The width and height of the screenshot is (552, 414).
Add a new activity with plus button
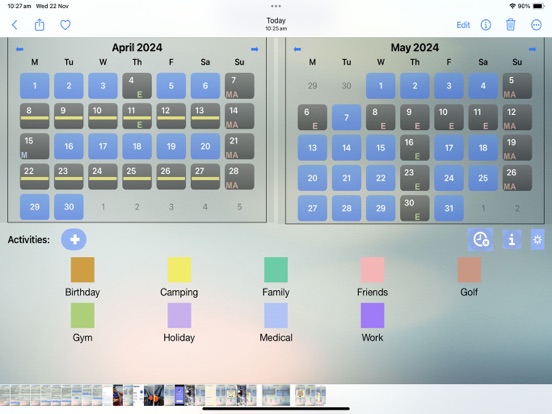[x=74, y=239]
